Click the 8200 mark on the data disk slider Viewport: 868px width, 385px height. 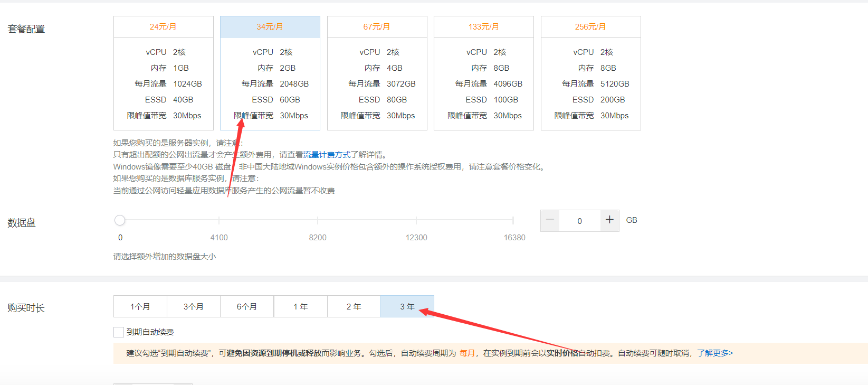318,220
